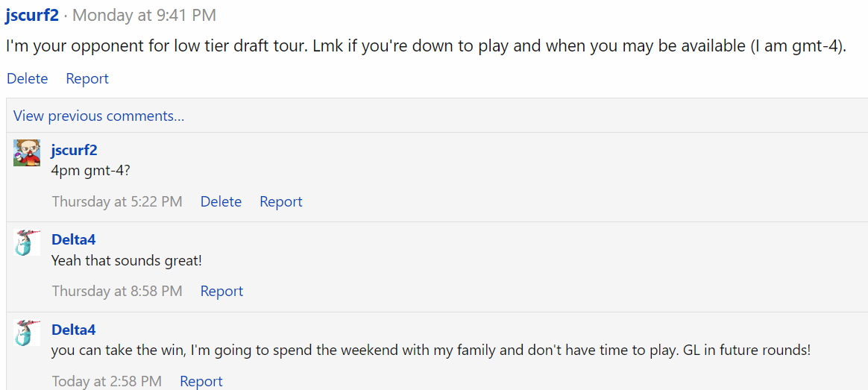868x390 pixels.
Task: Report the "take the win" comment
Action: [201, 381]
